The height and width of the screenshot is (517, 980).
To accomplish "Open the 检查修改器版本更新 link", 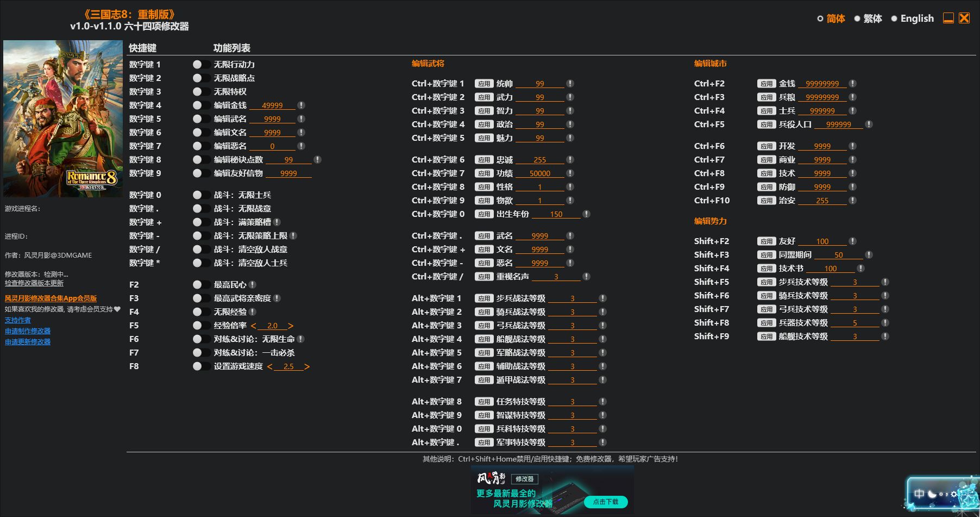I will 34,283.
